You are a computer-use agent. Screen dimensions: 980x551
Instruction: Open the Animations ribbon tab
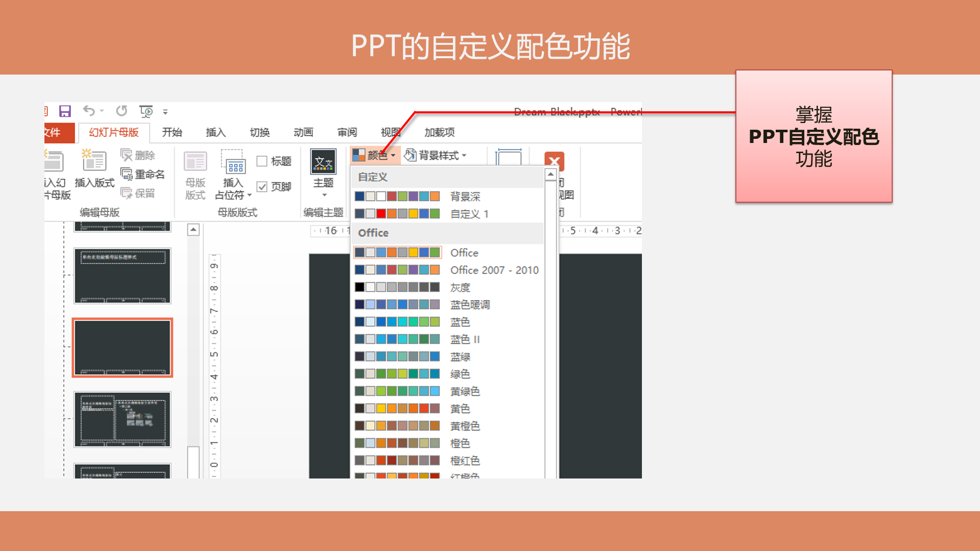(303, 133)
